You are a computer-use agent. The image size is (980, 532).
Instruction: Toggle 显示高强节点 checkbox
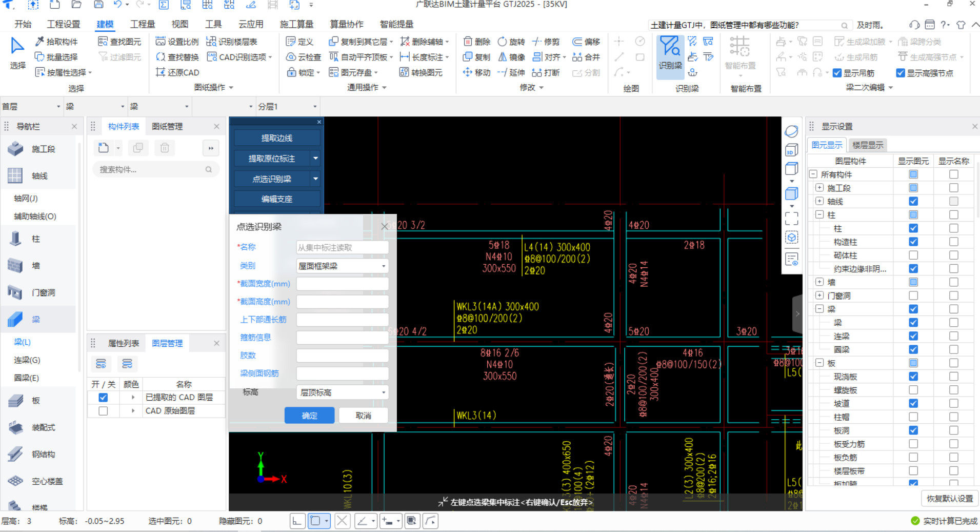pos(901,73)
